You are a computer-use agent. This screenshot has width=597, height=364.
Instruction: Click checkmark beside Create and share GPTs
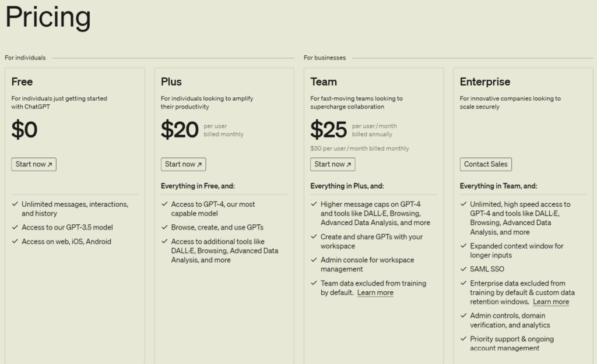314,237
